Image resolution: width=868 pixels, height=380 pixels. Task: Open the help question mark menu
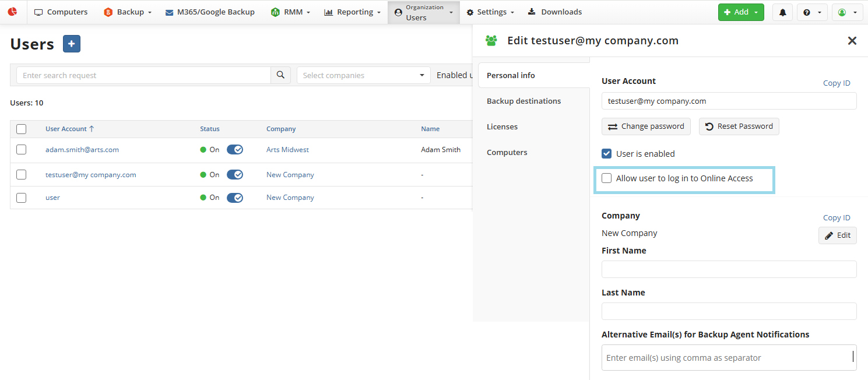[x=811, y=12]
